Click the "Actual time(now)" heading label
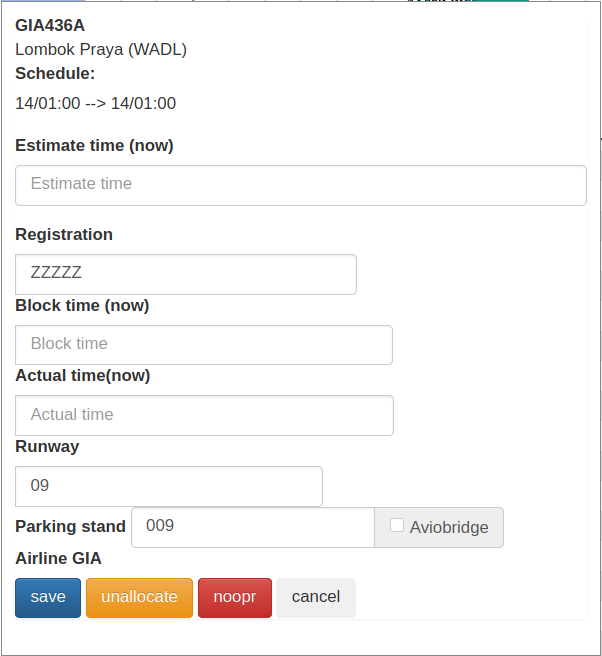The height and width of the screenshot is (656, 602). click(x=83, y=376)
